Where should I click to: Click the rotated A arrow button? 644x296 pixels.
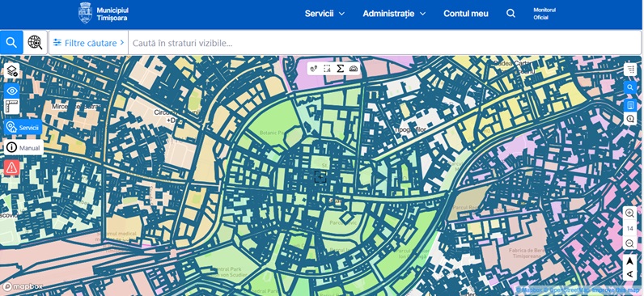[629, 274]
